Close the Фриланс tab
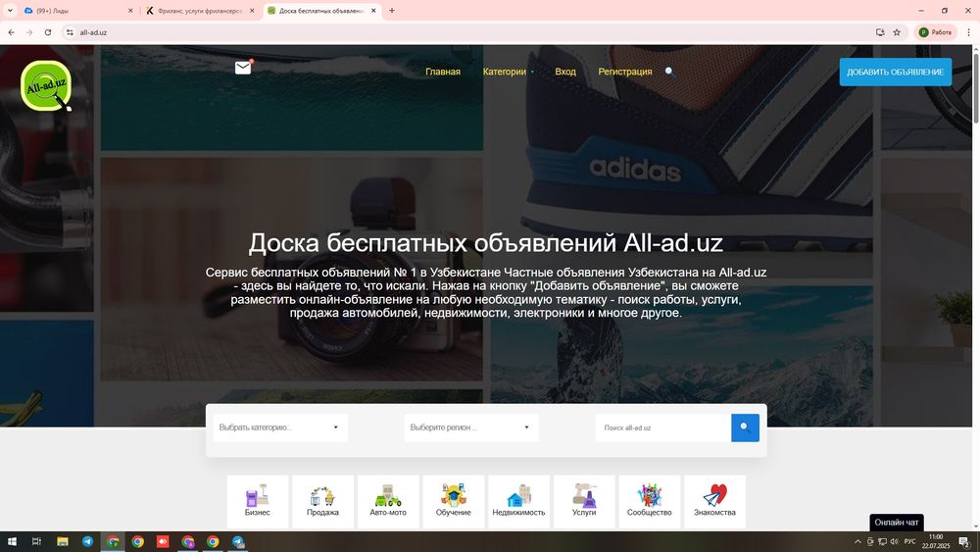 (252, 11)
